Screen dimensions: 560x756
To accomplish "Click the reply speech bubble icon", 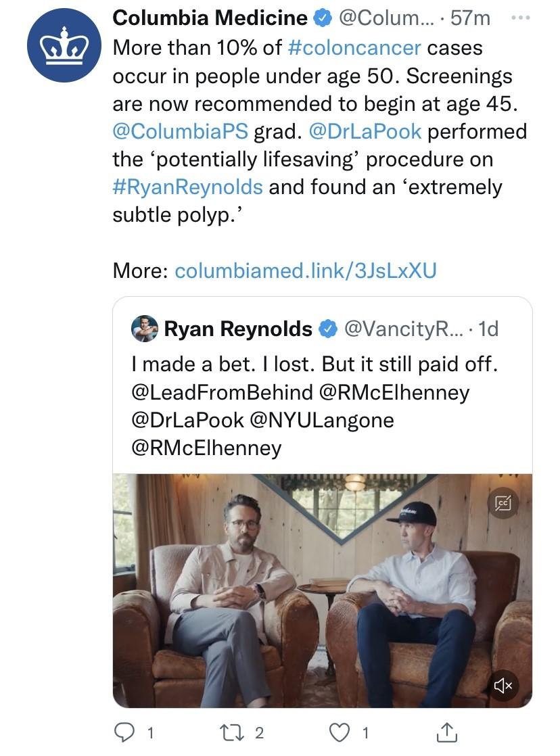I will tap(124, 732).
